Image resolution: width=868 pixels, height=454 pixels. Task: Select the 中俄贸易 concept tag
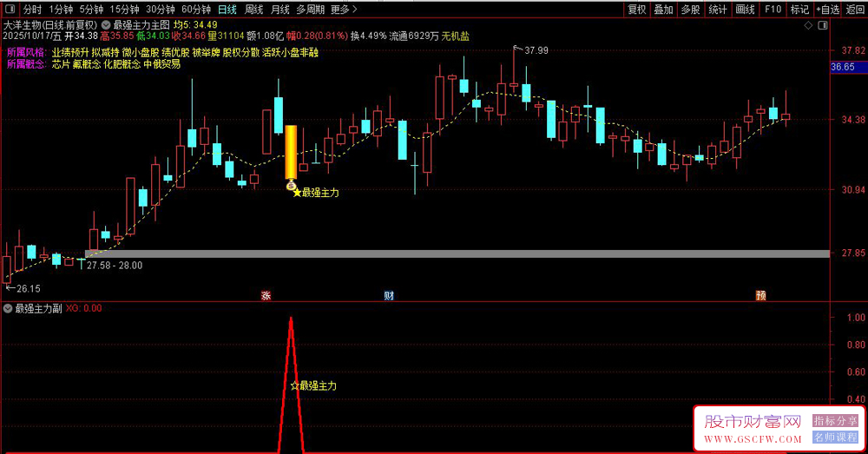161,64
